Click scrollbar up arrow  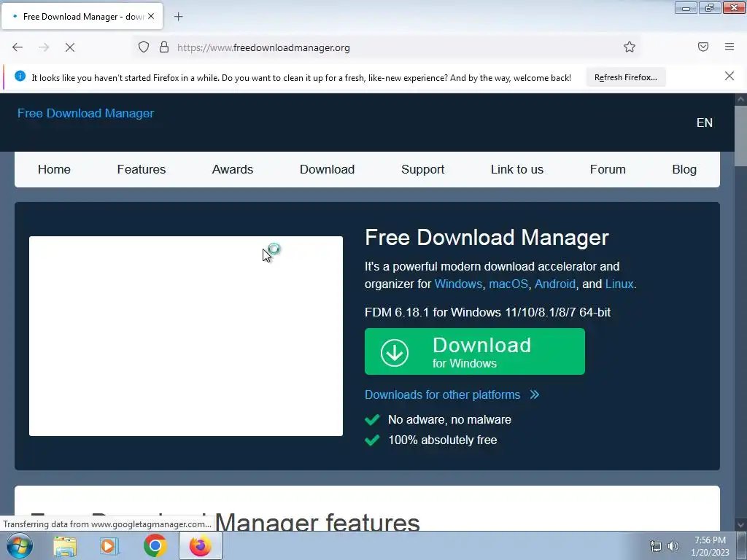point(740,99)
